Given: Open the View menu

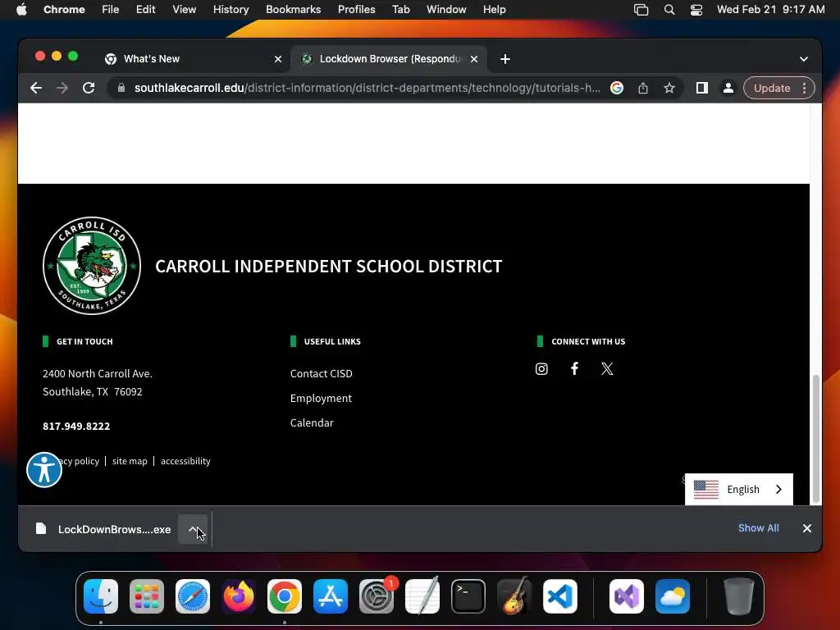Looking at the screenshot, I should tap(185, 10).
